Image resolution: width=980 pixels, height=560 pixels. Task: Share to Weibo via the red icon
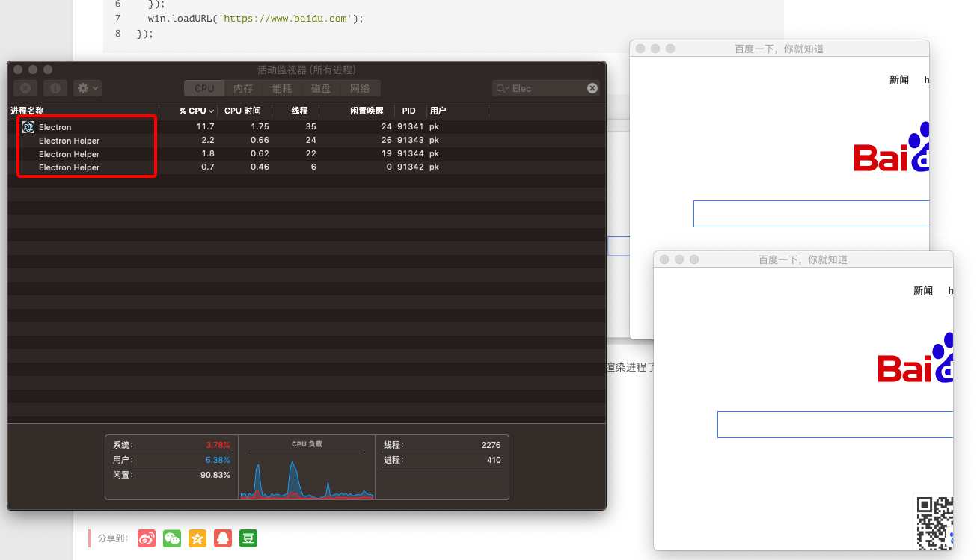[x=147, y=538]
